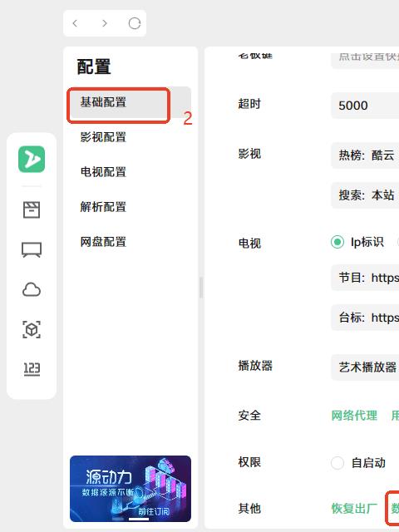Open the cube scan sidebar icon
This screenshot has height=532, width=399.
[x=32, y=329]
